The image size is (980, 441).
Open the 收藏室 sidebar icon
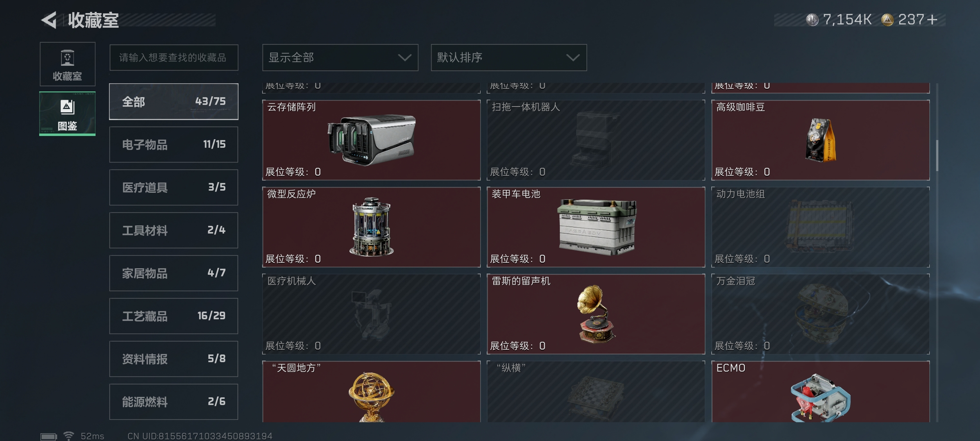[67, 64]
